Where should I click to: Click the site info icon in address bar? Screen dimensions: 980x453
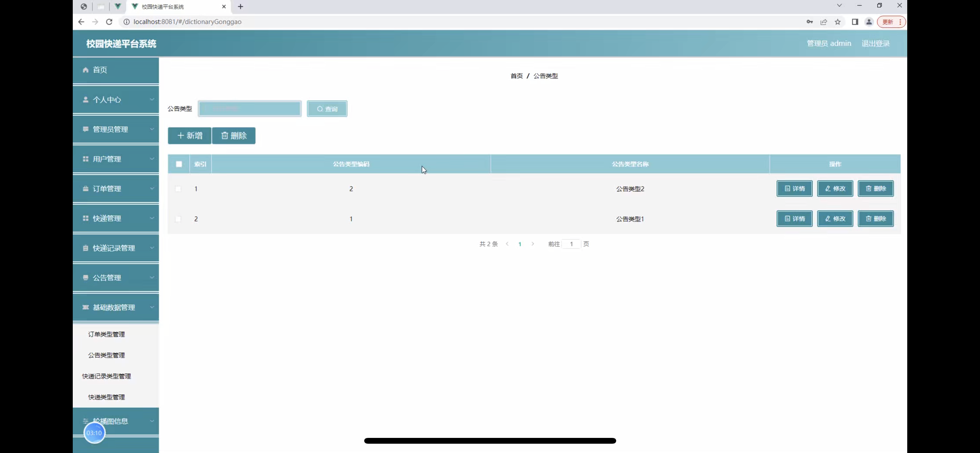click(x=126, y=22)
